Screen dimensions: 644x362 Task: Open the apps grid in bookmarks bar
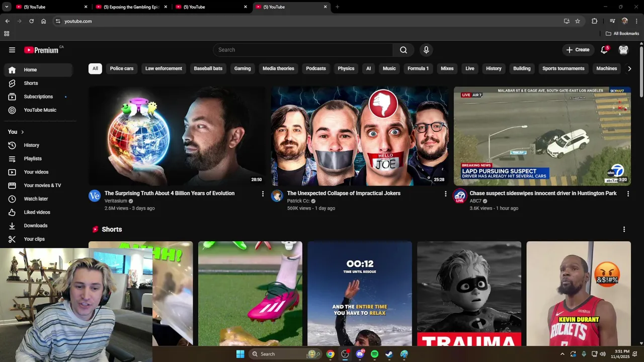[x=7, y=34]
